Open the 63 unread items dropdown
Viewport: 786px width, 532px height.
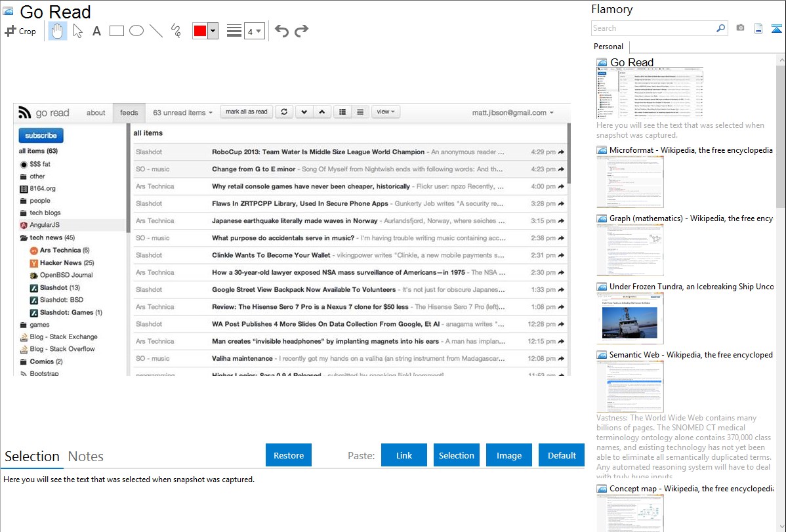[182, 113]
